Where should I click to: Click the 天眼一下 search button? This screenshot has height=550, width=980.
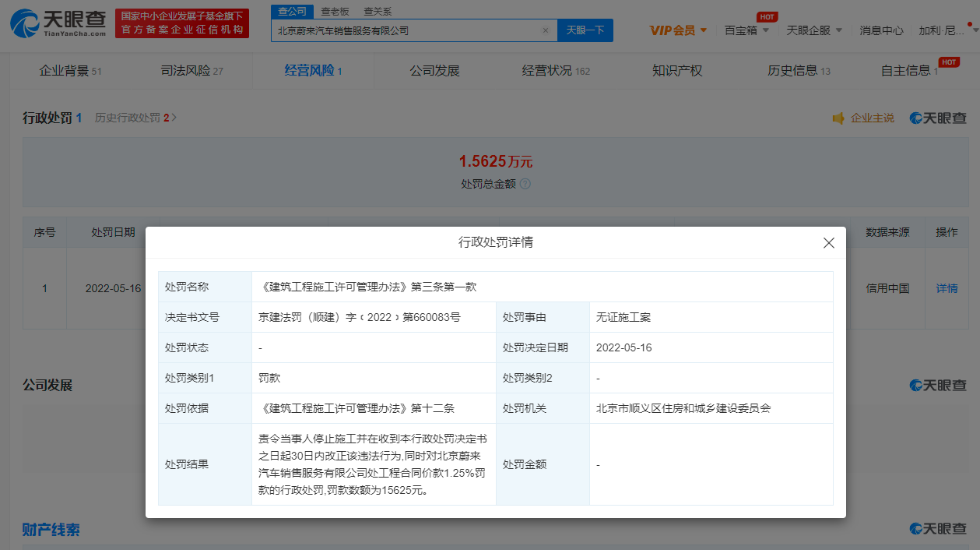pyautogui.click(x=585, y=30)
